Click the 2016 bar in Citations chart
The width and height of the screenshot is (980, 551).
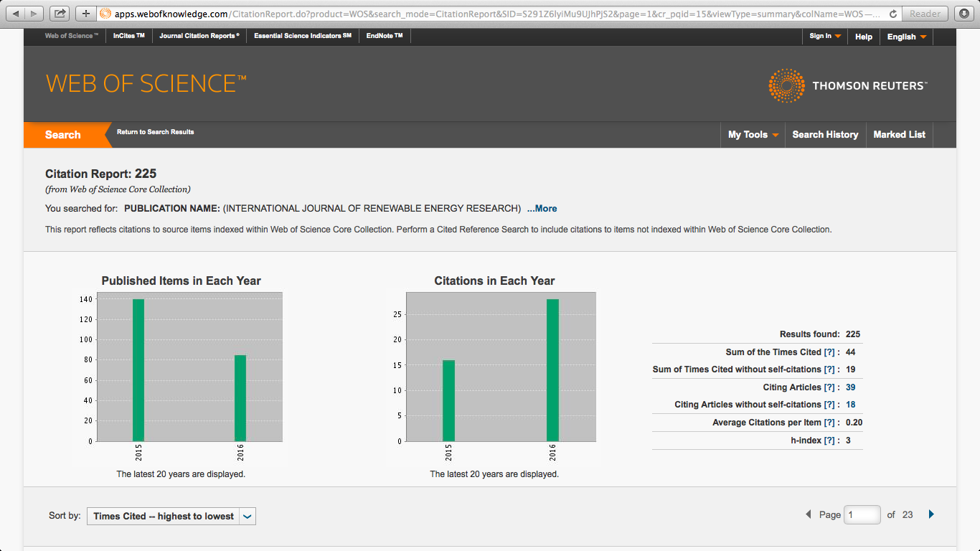tap(552, 370)
